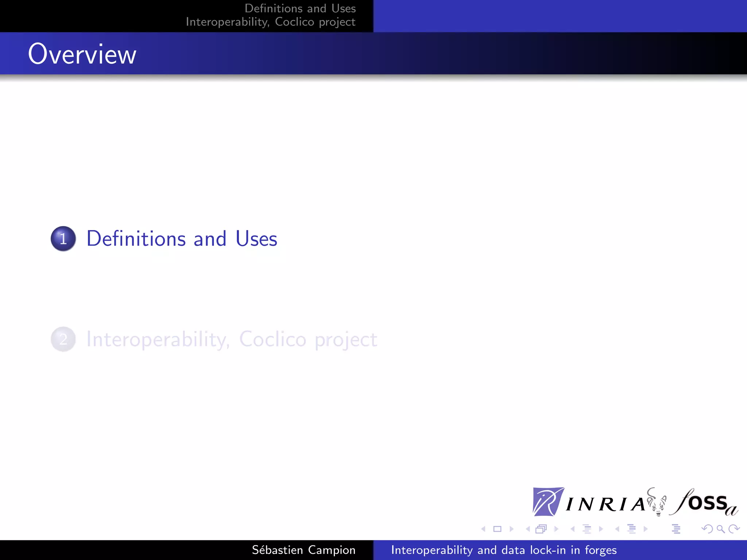Click the magnifier search icon

coord(720,529)
